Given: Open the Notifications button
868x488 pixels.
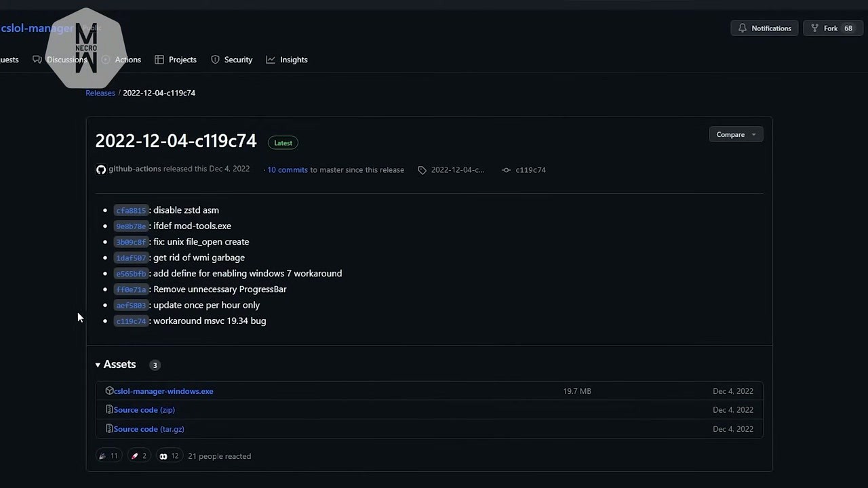Looking at the screenshot, I should click(764, 28).
